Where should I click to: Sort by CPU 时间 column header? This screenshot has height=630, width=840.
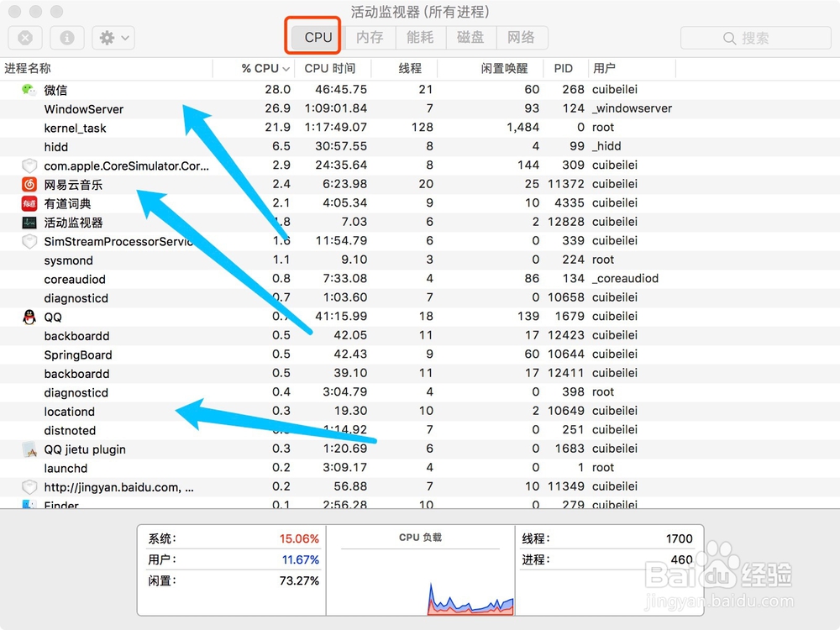332,69
